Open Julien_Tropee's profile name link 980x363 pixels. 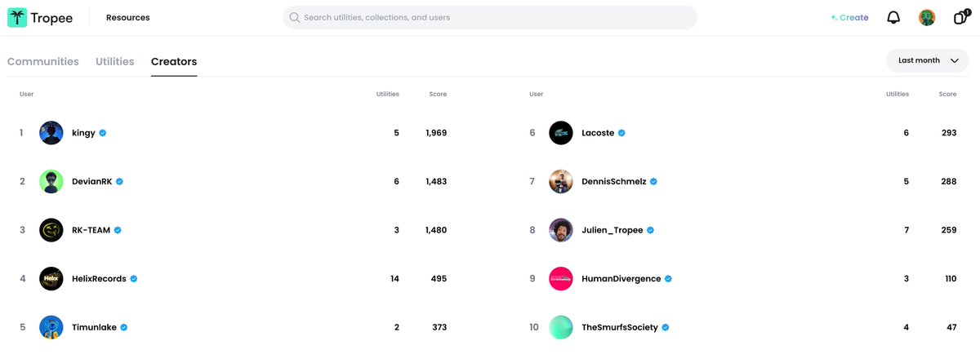coord(612,230)
